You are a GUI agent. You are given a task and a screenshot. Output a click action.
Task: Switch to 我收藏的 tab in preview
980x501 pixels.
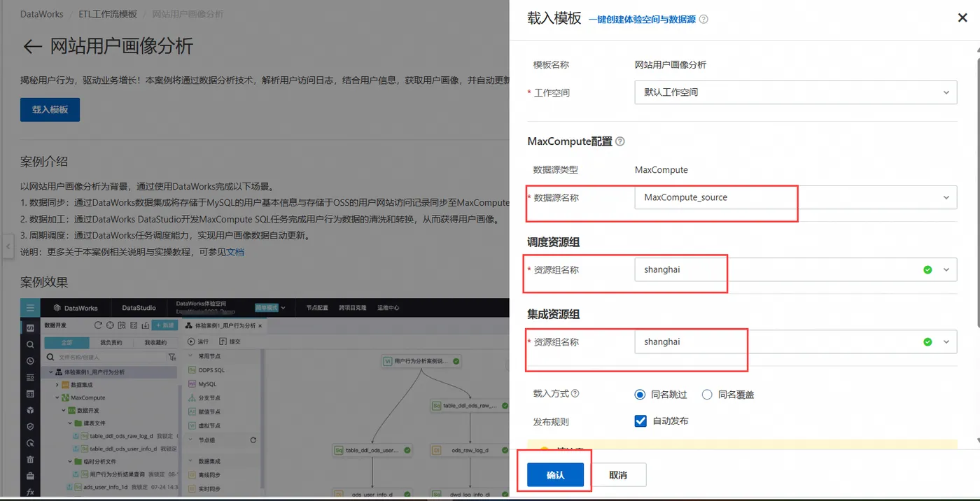tap(155, 343)
